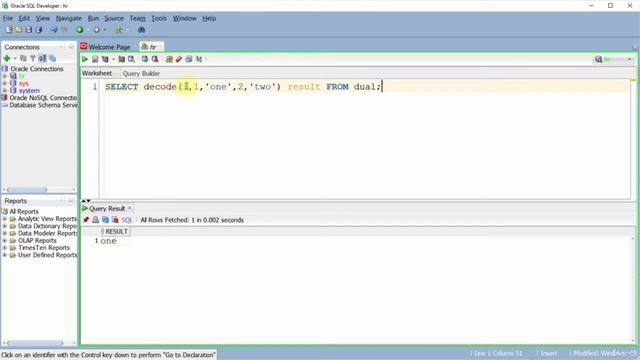Expand Data Modeler Reports folder

[5, 233]
